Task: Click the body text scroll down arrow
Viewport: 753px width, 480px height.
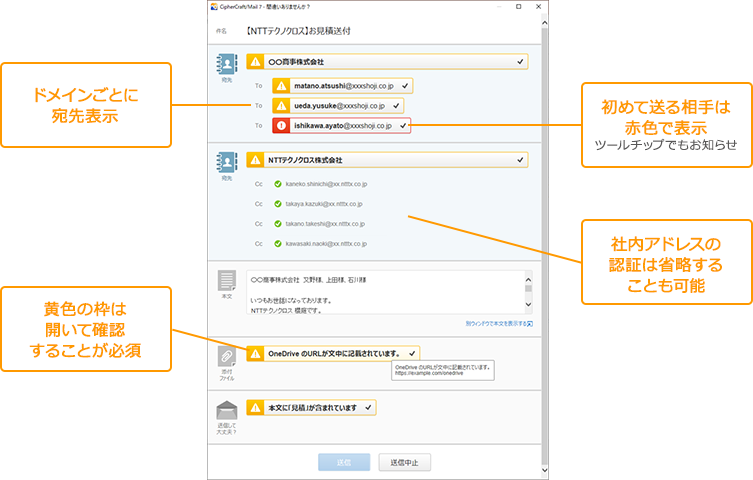Action: pyautogui.click(x=528, y=304)
